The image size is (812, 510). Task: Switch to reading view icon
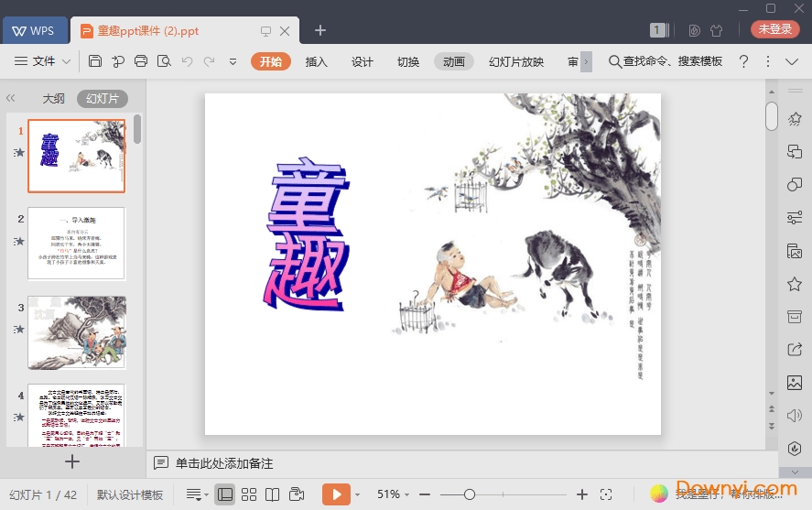click(x=273, y=494)
